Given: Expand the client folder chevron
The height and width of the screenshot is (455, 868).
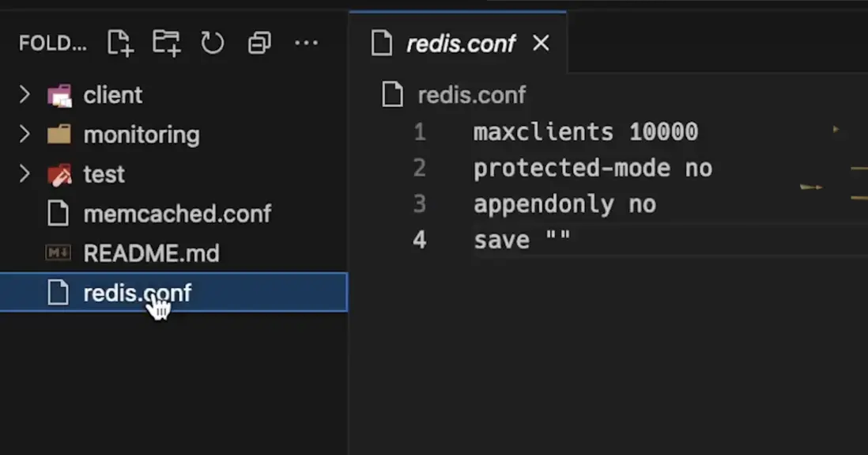Looking at the screenshot, I should click(25, 95).
